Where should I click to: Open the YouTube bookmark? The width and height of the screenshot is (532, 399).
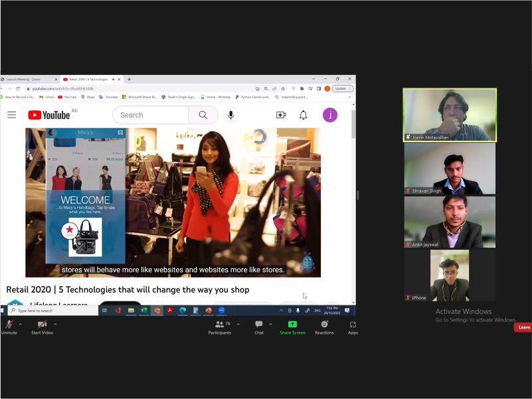67,97
